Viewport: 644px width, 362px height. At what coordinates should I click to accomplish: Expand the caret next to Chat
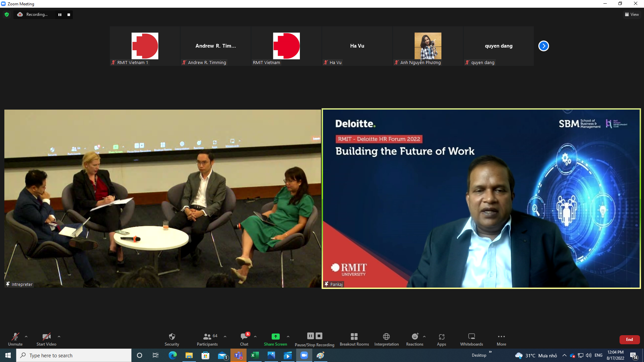point(255,337)
